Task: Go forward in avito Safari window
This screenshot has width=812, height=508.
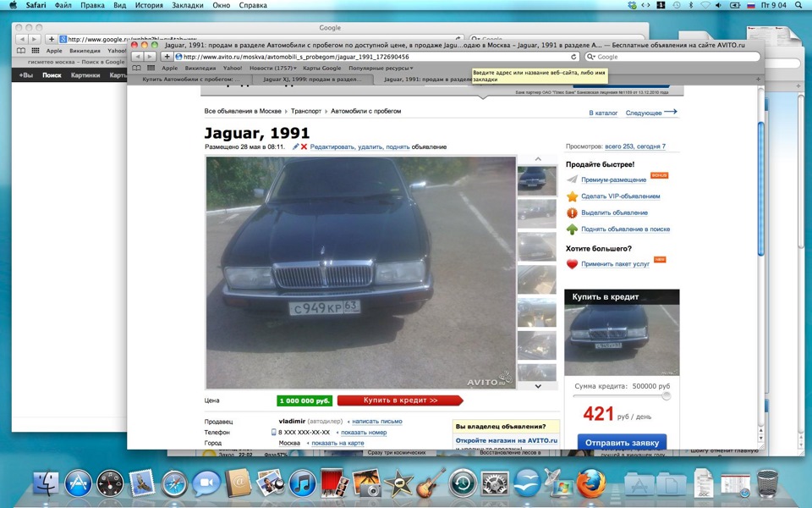Action: coord(150,57)
